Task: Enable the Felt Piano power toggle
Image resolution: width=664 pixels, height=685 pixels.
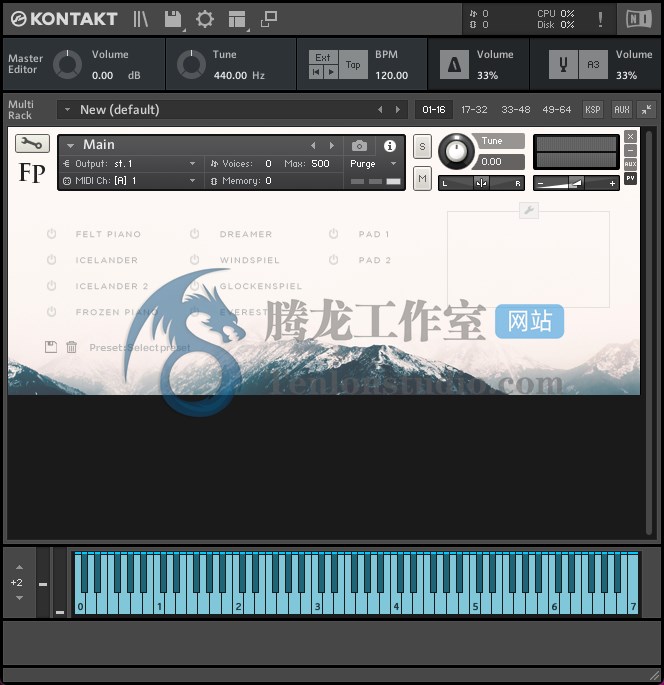Action: 52,234
